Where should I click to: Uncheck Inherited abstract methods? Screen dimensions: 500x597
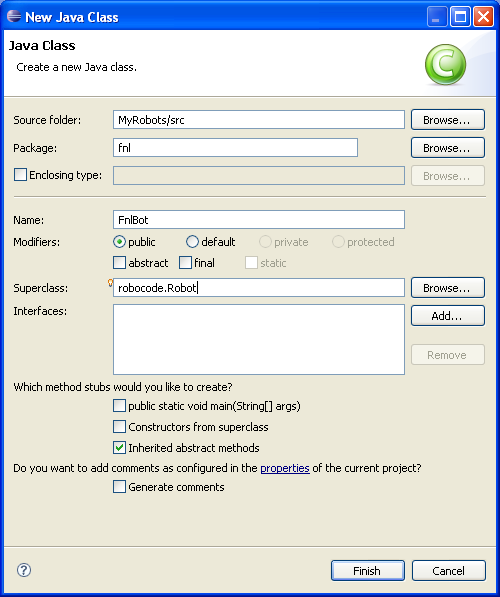119,448
